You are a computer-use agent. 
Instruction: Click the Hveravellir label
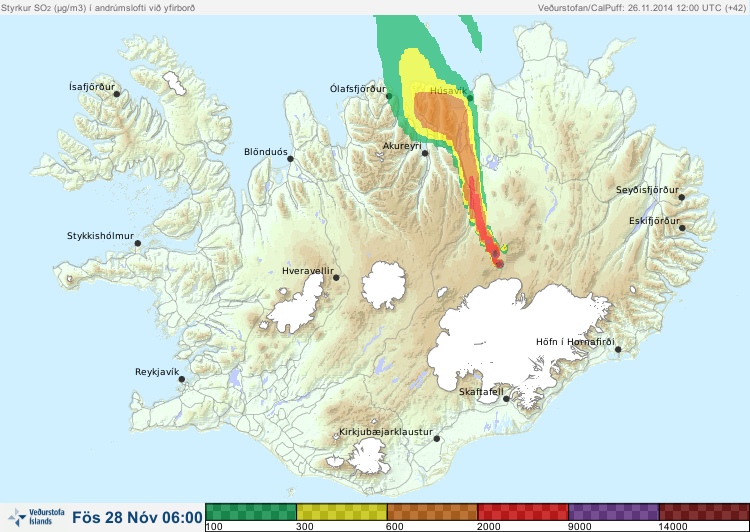(x=308, y=271)
